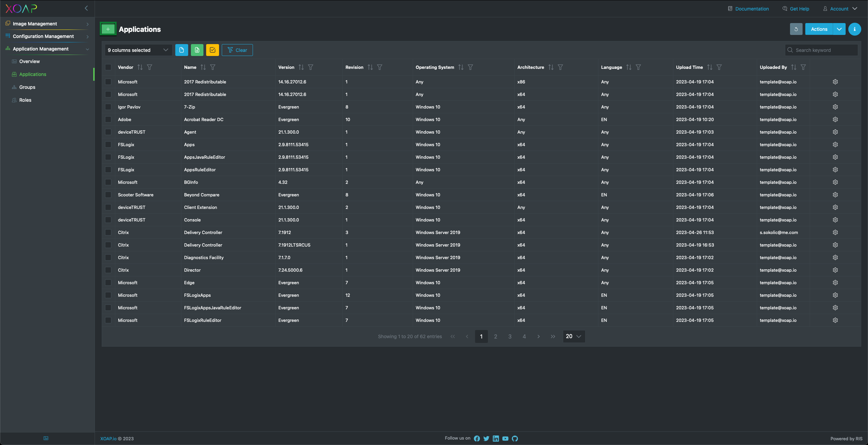Toggle the select-all header checkbox
868x445 pixels.
[108, 67]
